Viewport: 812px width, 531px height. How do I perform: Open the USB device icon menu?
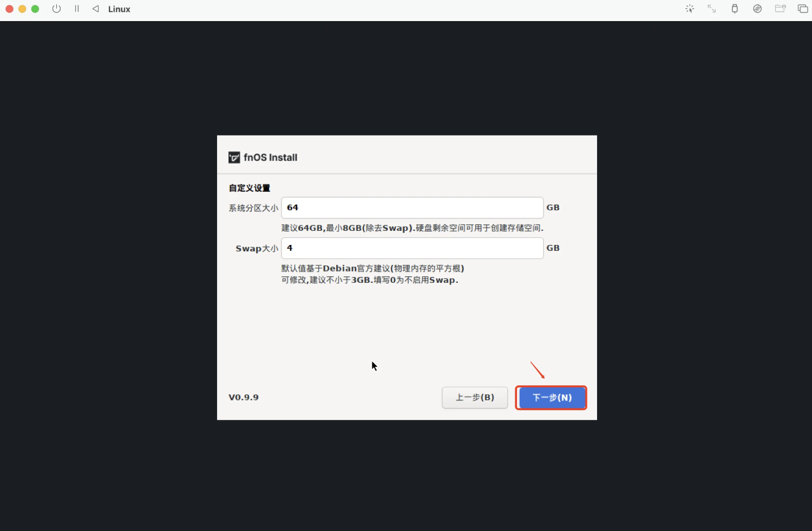(x=735, y=9)
